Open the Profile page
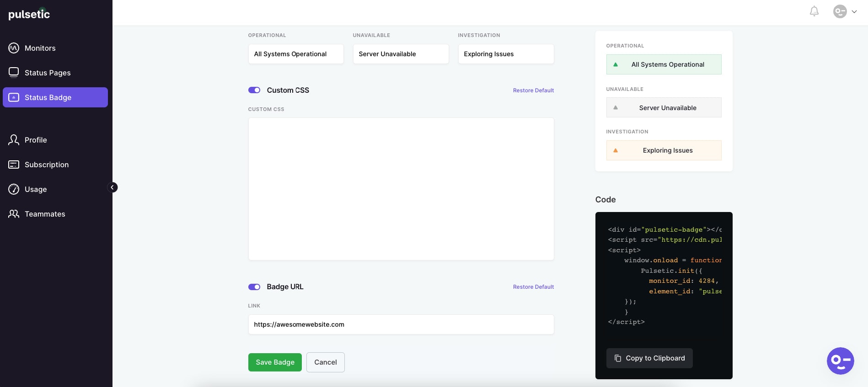 55,140
